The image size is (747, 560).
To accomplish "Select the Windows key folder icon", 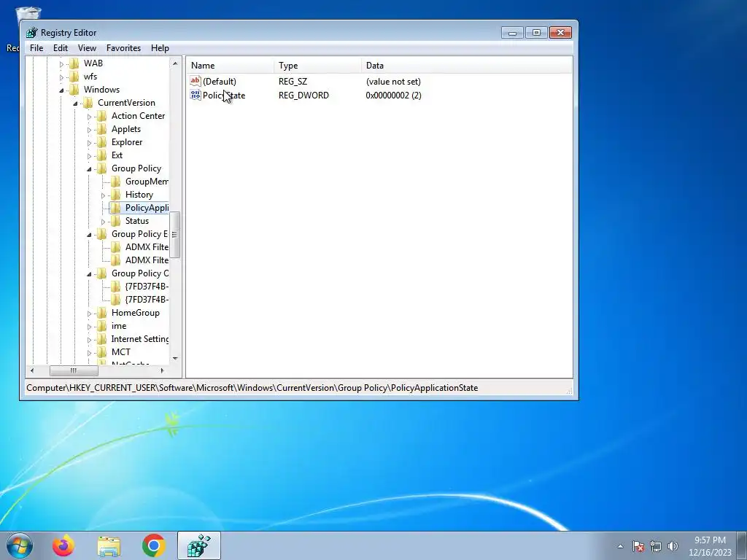I will point(74,90).
